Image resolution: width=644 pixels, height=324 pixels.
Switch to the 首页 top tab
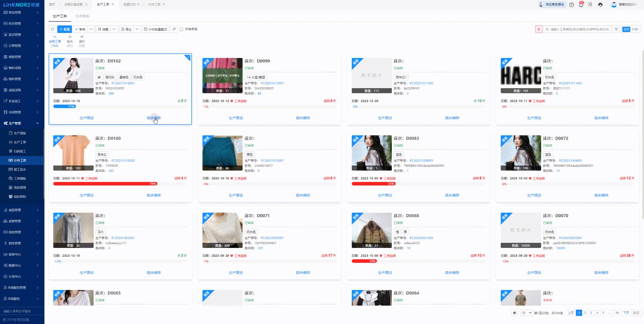pos(52,4)
